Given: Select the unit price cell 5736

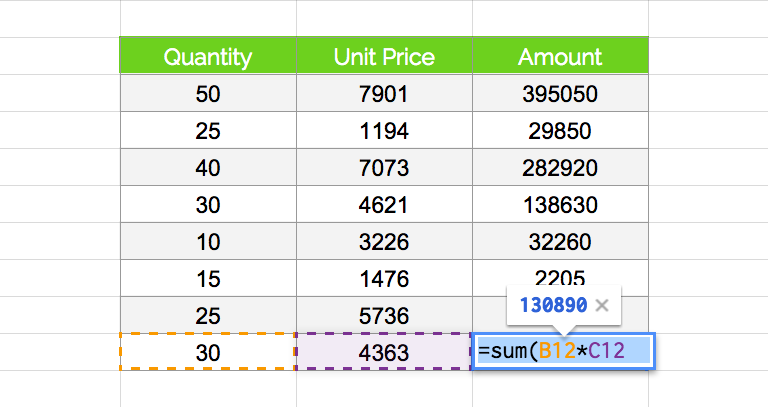Looking at the screenshot, I should (x=384, y=316).
